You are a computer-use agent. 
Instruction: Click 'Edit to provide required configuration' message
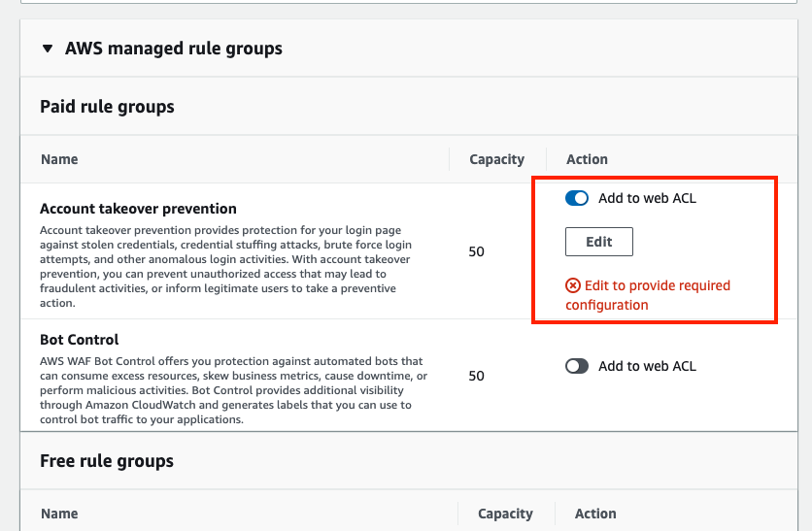(x=647, y=295)
